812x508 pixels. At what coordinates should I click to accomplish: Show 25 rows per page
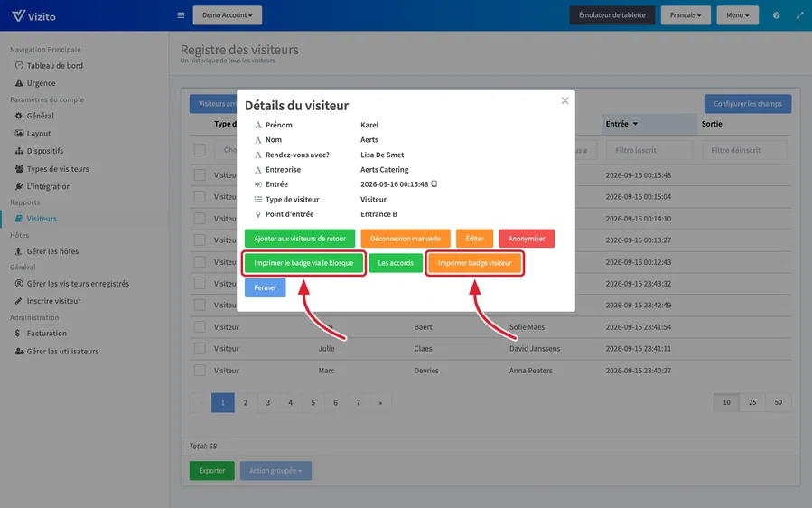[x=752, y=402]
